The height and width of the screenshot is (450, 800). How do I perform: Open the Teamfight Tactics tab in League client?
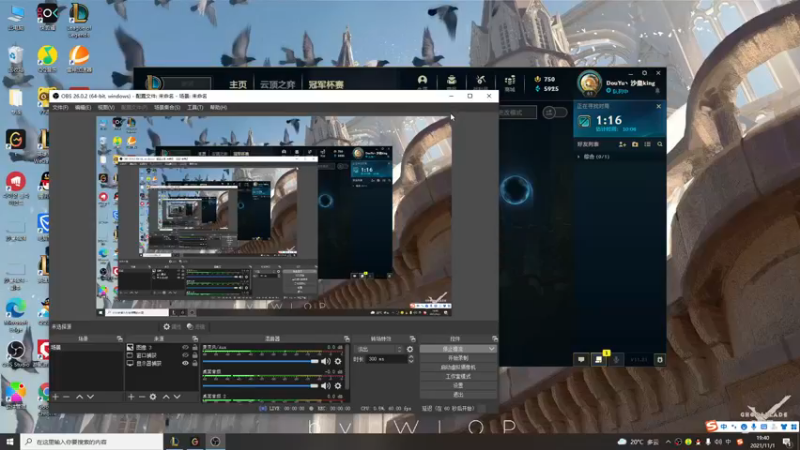(x=278, y=84)
